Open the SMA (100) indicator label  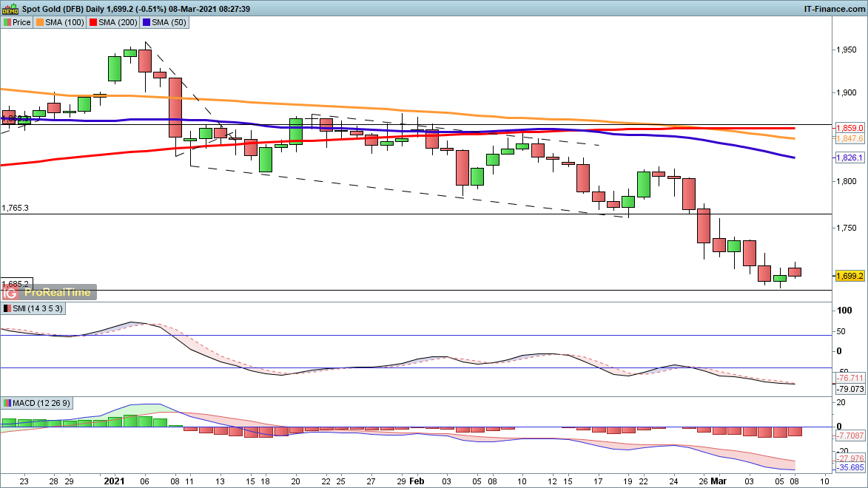64,22
